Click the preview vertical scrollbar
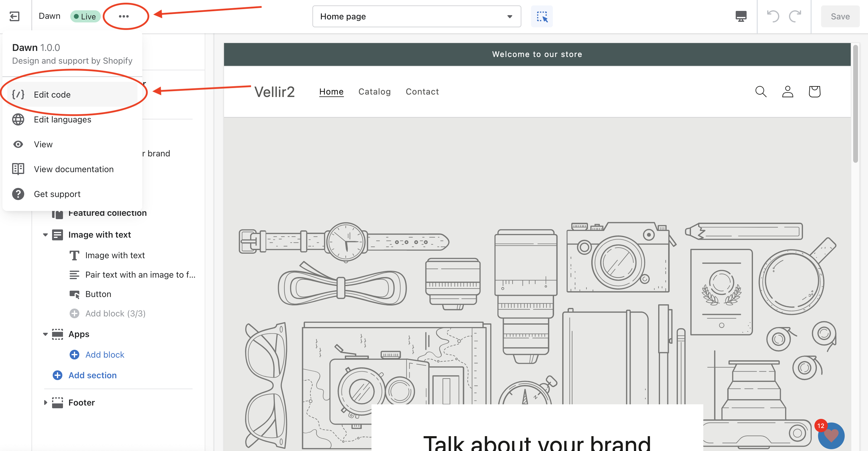 point(855,105)
